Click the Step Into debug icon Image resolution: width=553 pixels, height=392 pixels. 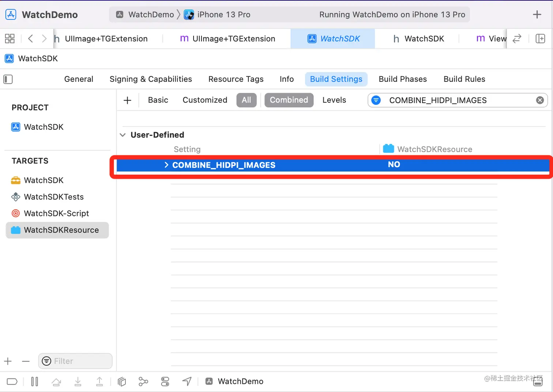pyautogui.click(x=78, y=382)
